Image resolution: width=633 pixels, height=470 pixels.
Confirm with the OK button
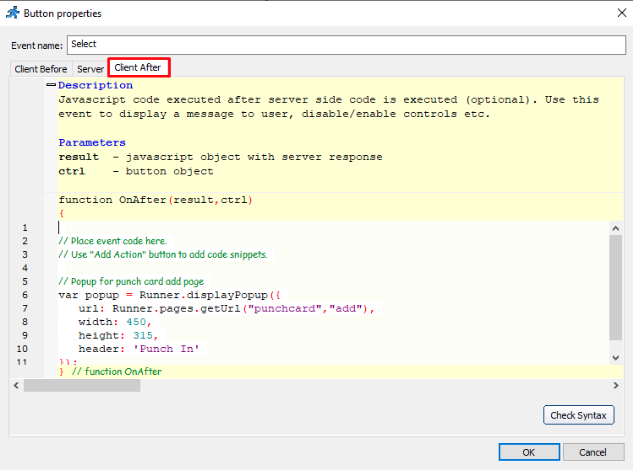tap(528, 451)
